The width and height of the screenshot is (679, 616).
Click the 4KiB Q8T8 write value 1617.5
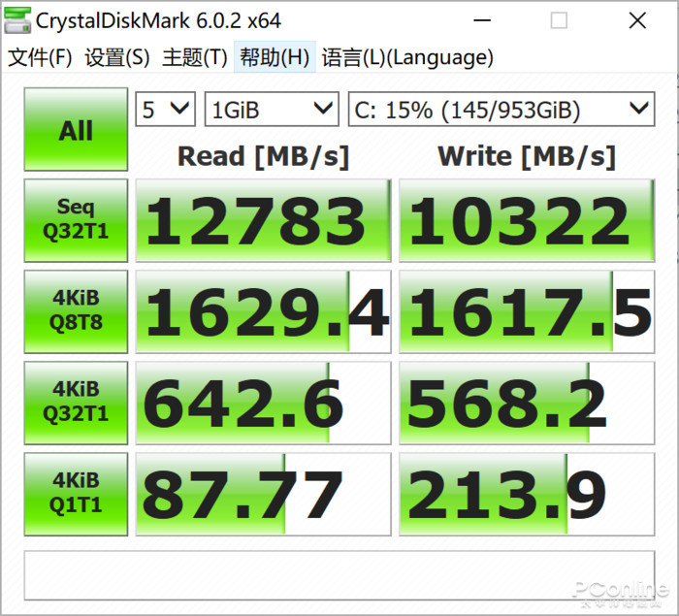tap(527, 312)
